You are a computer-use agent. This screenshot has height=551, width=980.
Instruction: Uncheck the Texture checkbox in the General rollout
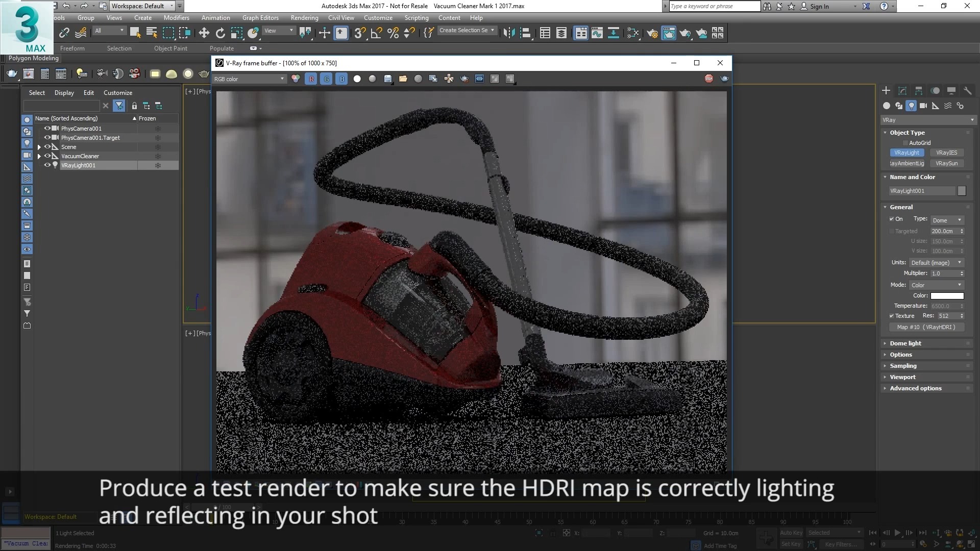(892, 316)
